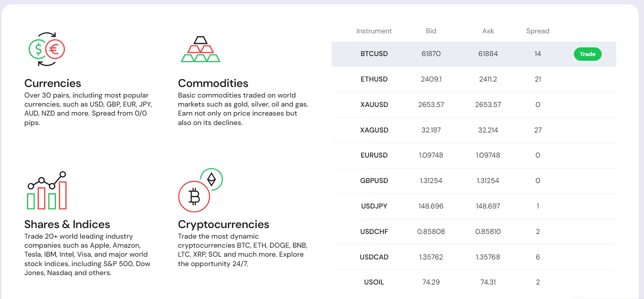Open the Commodities heading

[213, 83]
